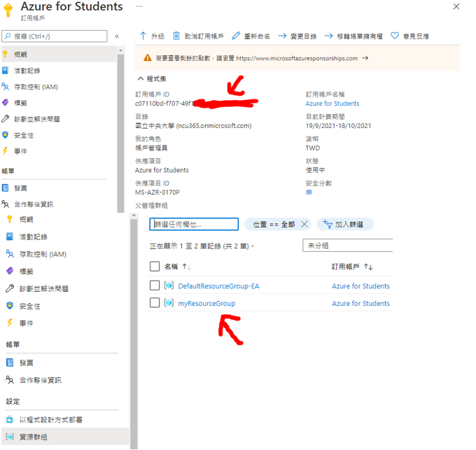Click the 帳戶管理員 role value
This screenshot has height=450, width=476.
[x=151, y=148]
